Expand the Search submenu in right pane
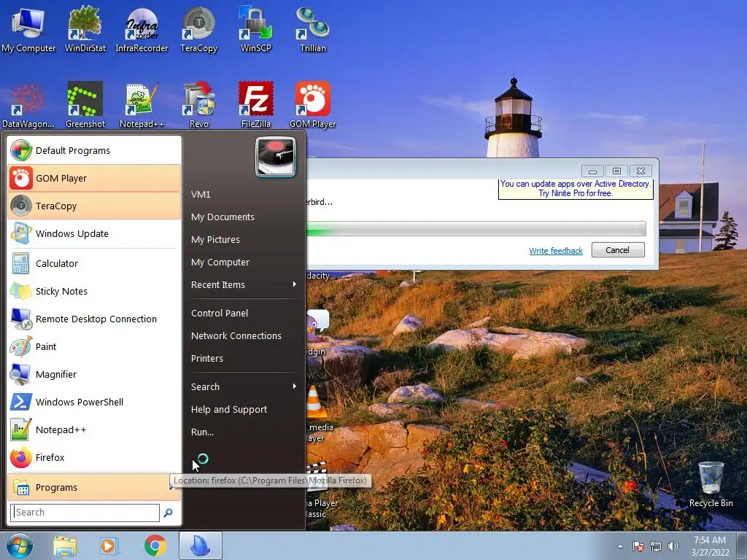The height and width of the screenshot is (560, 747). (x=244, y=386)
